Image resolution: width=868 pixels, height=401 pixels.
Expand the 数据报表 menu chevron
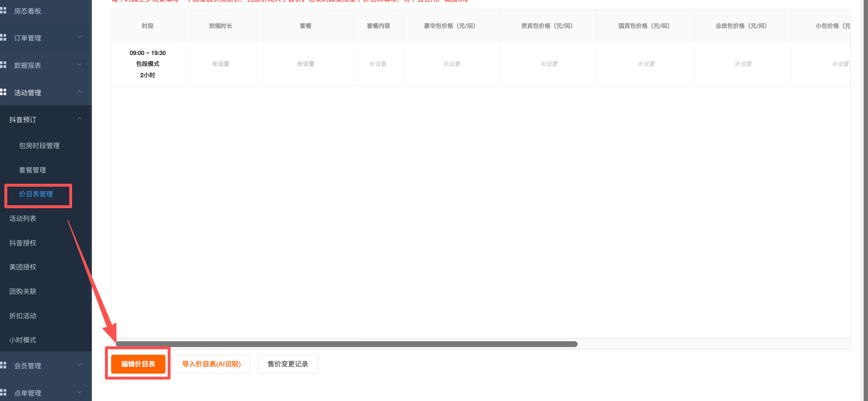click(79, 65)
